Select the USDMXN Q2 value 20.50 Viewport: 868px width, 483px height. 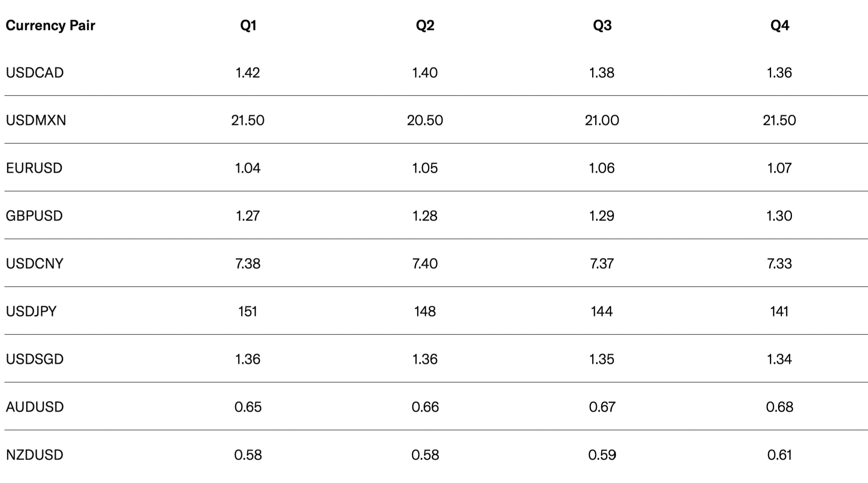coord(425,120)
